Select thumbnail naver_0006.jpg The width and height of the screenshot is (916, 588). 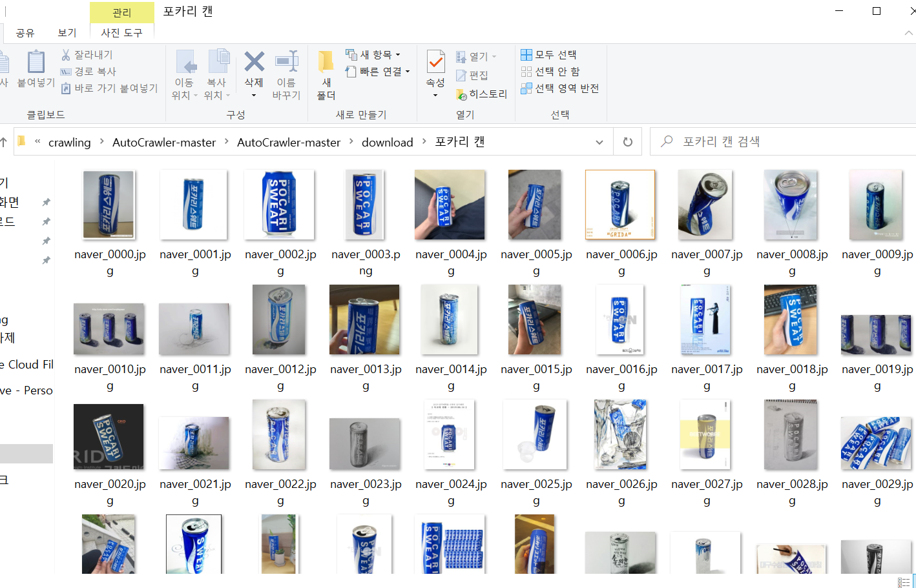point(620,205)
